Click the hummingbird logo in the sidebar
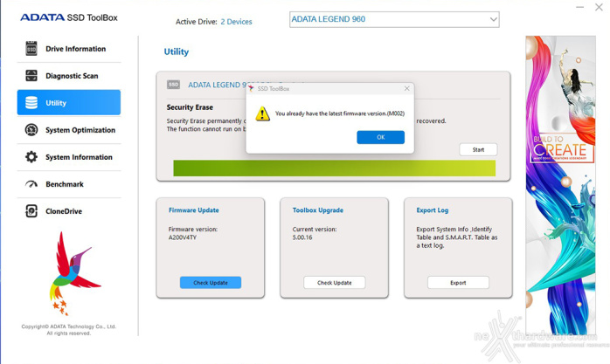This screenshot has height=364, width=610. pos(74,272)
